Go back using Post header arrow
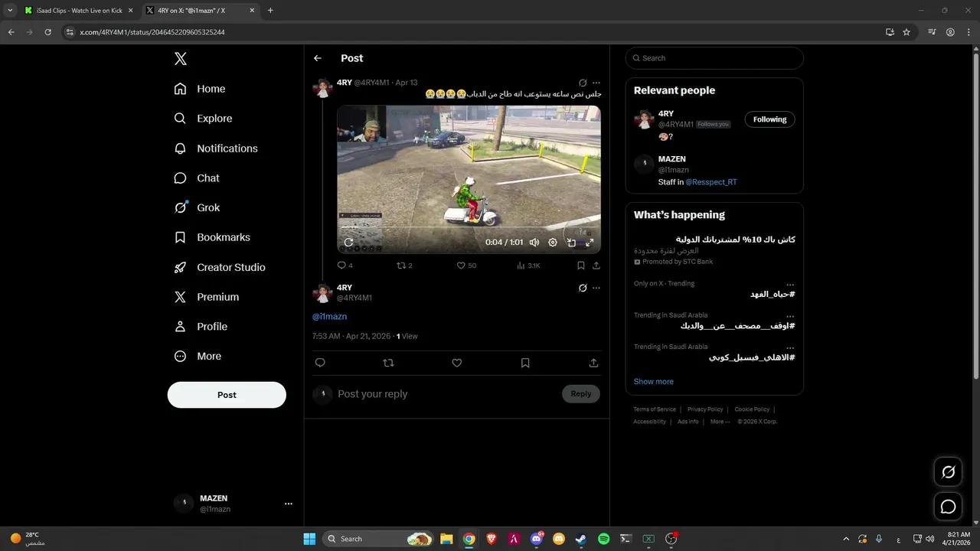 pos(318,58)
